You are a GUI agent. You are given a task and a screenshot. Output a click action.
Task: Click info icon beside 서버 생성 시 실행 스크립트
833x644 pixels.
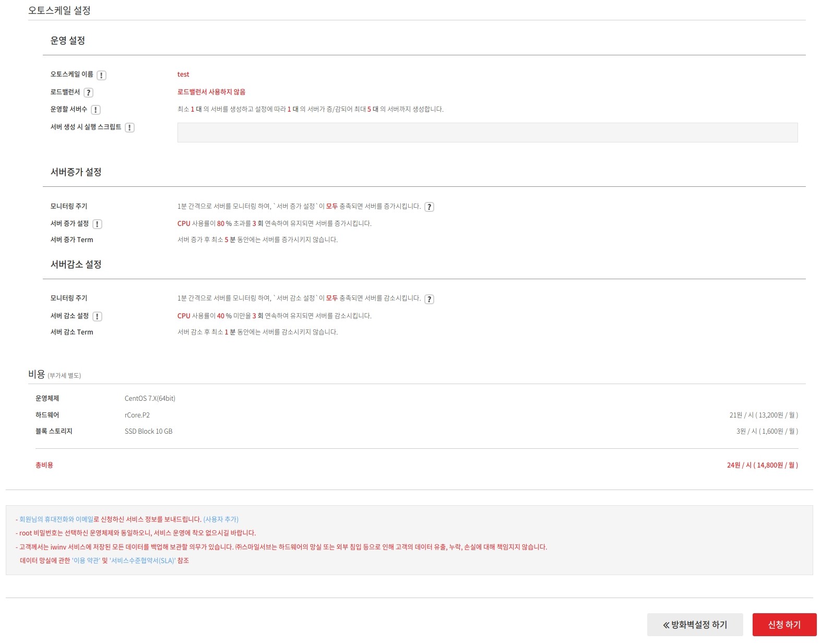(x=129, y=127)
